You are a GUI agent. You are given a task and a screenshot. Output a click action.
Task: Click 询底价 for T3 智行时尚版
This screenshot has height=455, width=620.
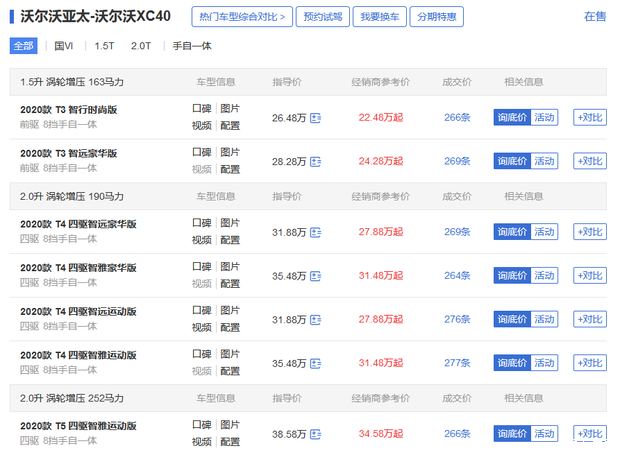click(x=512, y=117)
